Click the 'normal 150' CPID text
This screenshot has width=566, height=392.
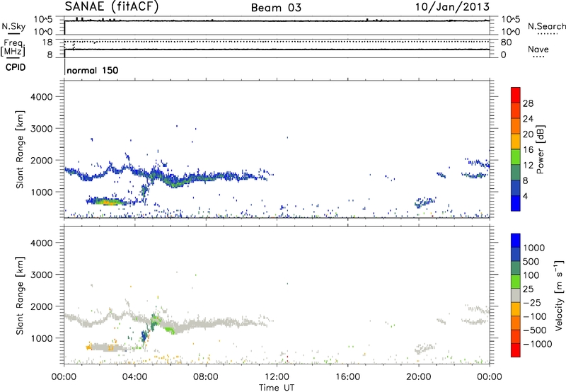93,70
